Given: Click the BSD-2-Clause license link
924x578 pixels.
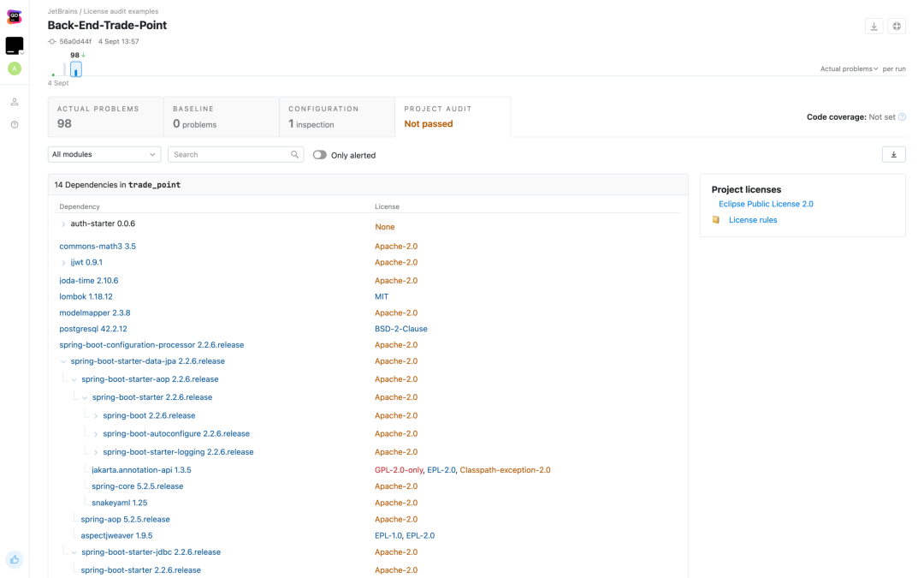Looking at the screenshot, I should point(400,329).
